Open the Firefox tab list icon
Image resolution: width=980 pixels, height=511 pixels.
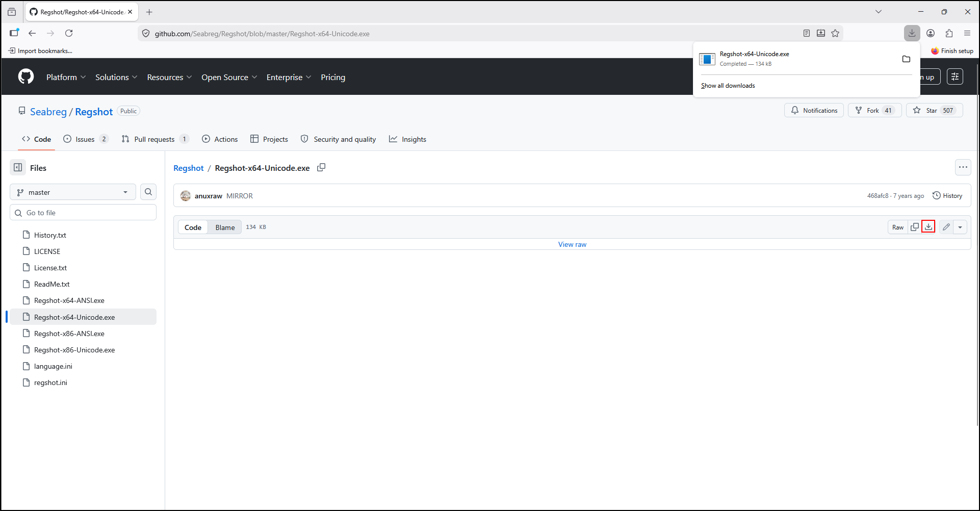click(12, 12)
